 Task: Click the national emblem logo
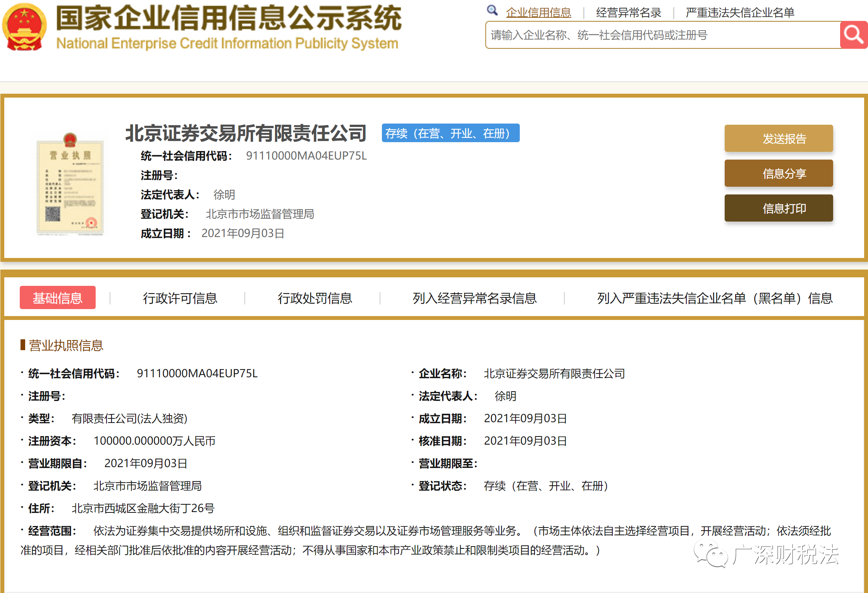tap(24, 27)
